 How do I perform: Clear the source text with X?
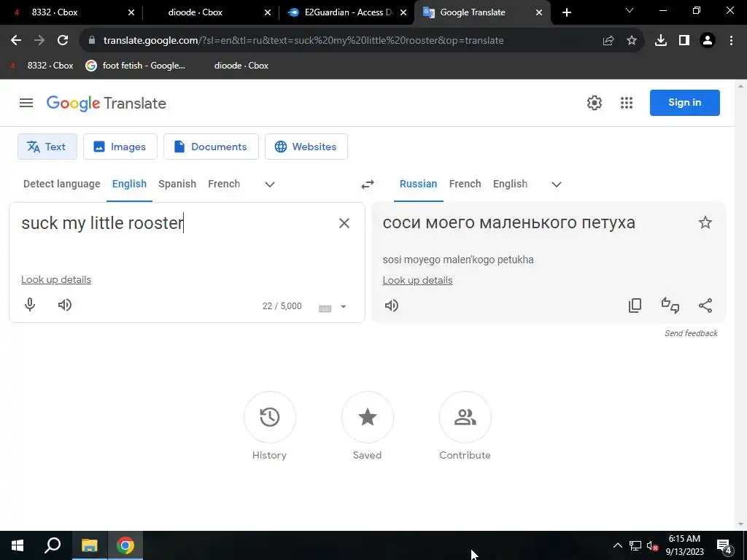point(344,223)
